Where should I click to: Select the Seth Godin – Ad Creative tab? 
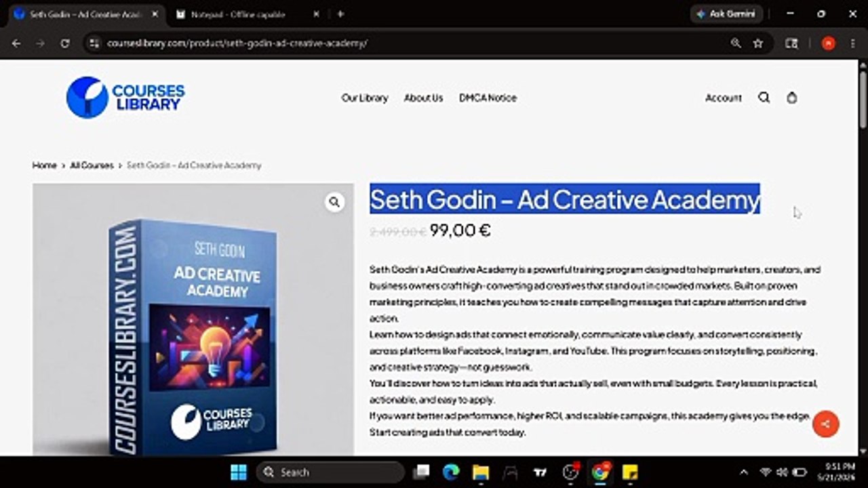click(85, 14)
